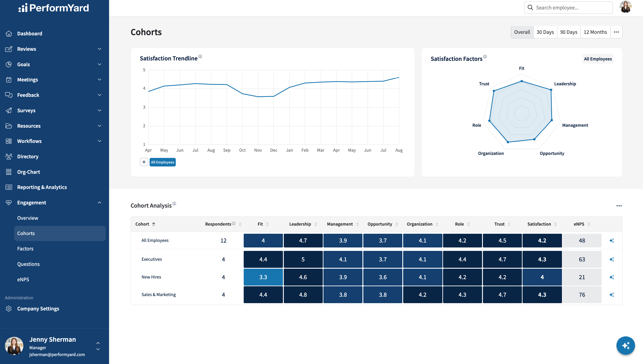Open the All Employees dropdown in Satisfaction Factors

(x=598, y=59)
